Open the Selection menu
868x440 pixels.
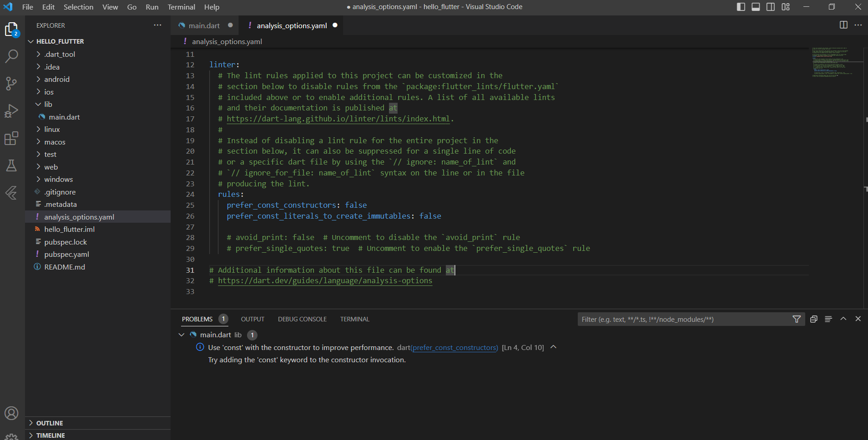(x=78, y=7)
